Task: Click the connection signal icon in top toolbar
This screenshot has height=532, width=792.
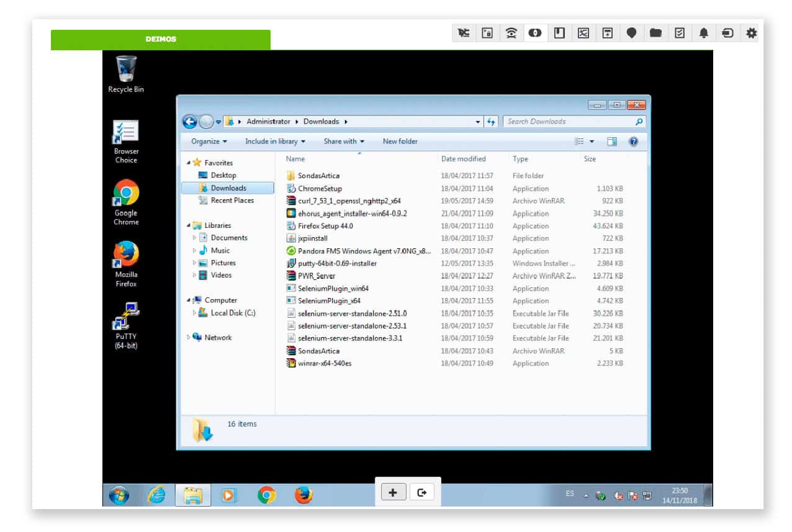Action: (x=511, y=34)
